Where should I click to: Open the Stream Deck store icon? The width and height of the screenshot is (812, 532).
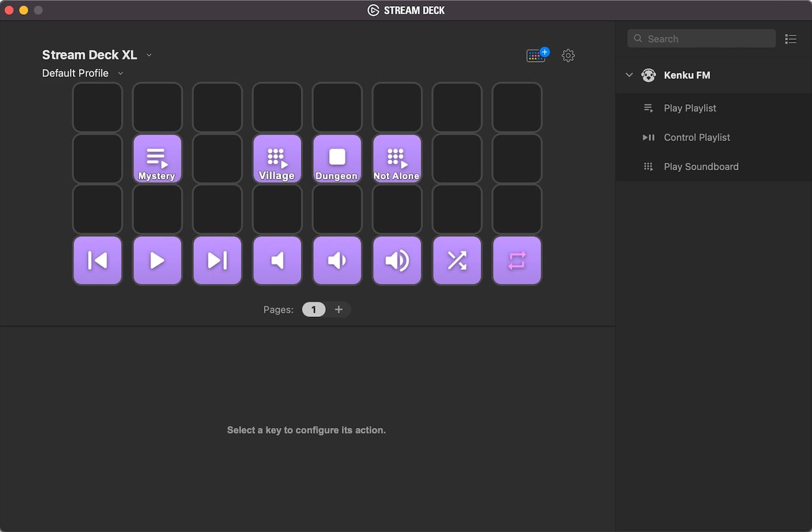[537, 55]
